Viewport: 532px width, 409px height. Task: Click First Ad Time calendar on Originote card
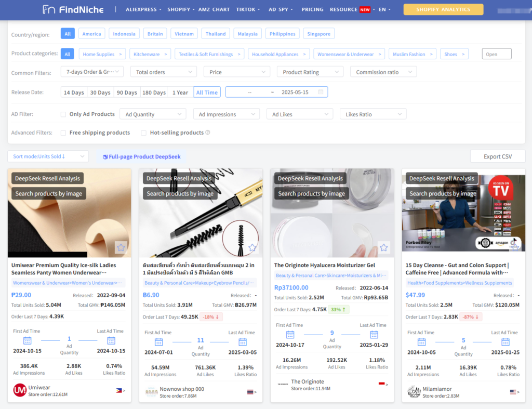click(290, 335)
